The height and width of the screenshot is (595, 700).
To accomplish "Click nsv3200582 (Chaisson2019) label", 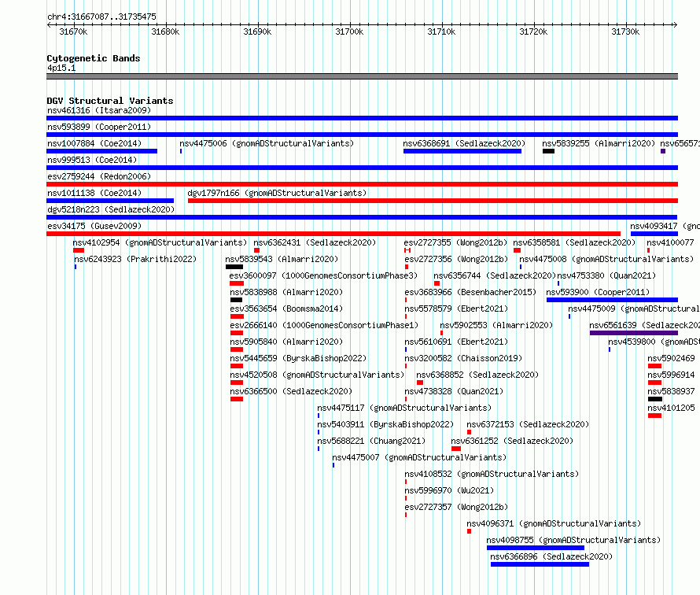I will pos(463,358).
